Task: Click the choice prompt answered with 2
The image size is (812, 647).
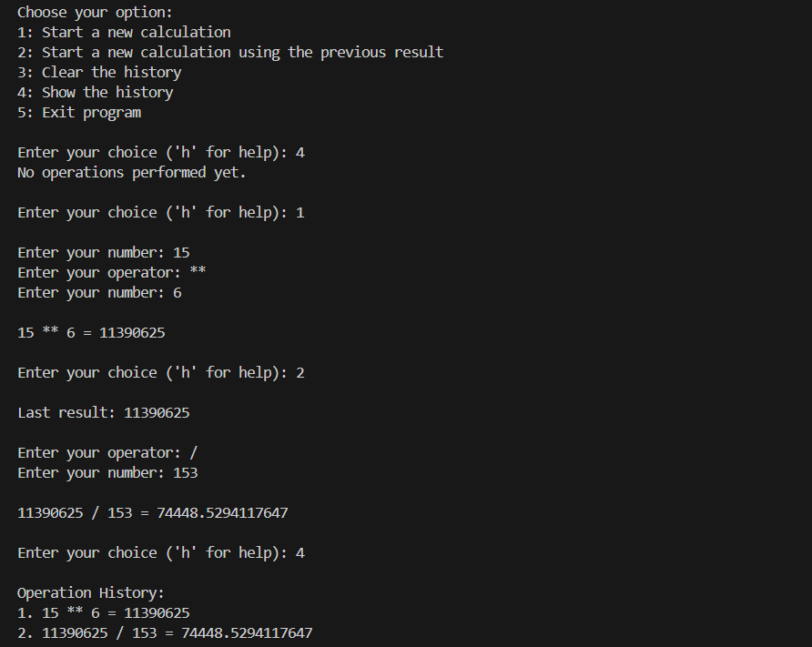Action: tap(161, 373)
